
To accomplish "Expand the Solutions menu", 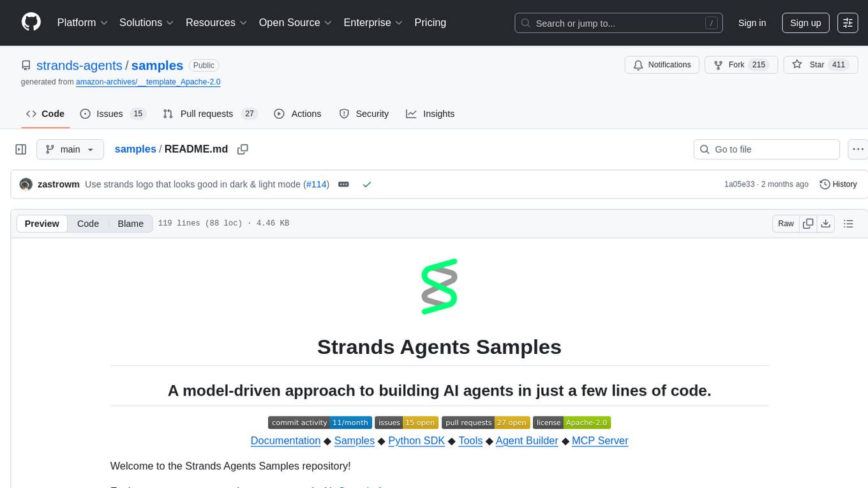I will (x=147, y=22).
